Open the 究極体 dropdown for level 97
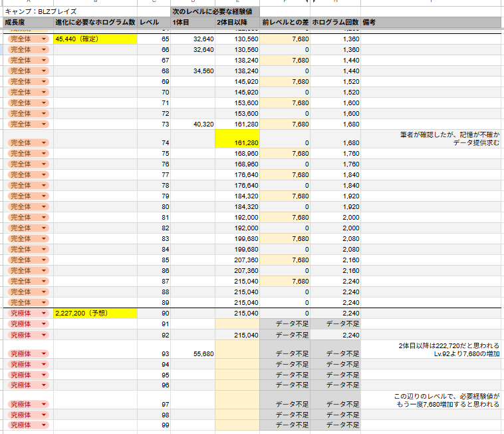504x434 pixels. (44, 405)
